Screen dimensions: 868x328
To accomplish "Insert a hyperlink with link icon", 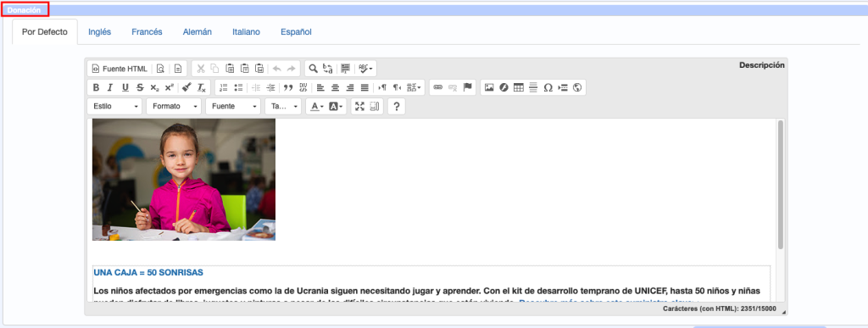I will point(438,87).
